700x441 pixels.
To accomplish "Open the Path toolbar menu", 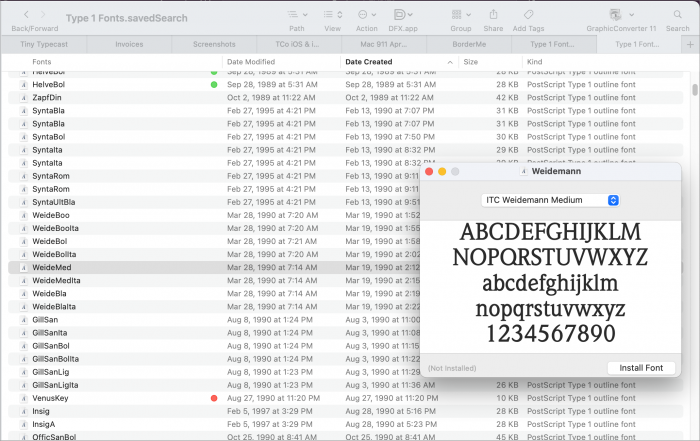I will point(297,15).
